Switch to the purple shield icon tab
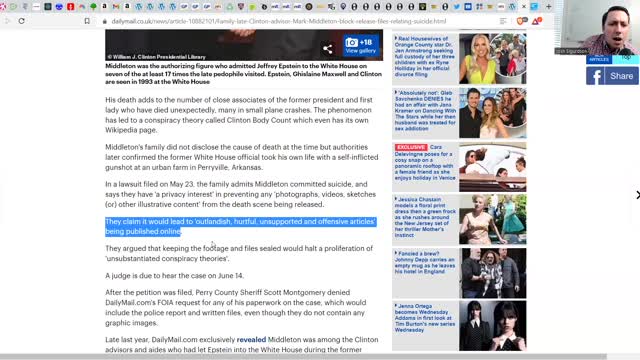Image resolution: width=640 pixels, height=360 pixels. (x=241, y=7)
